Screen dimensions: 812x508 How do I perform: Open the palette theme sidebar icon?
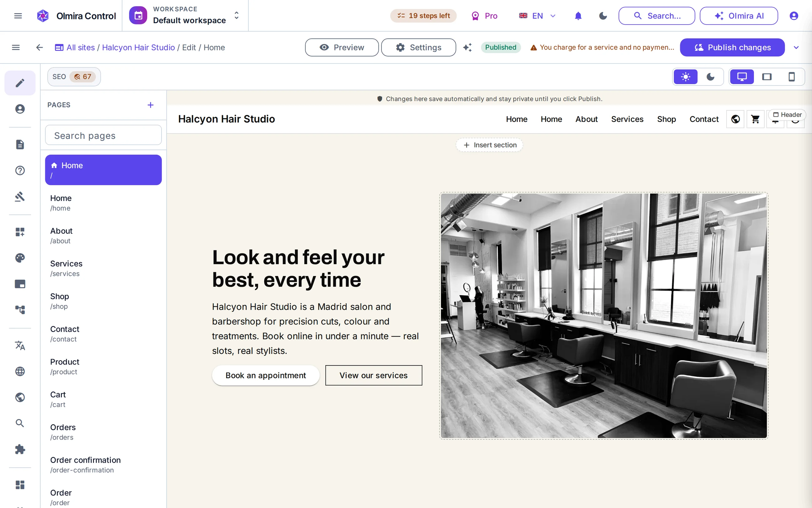(20, 258)
